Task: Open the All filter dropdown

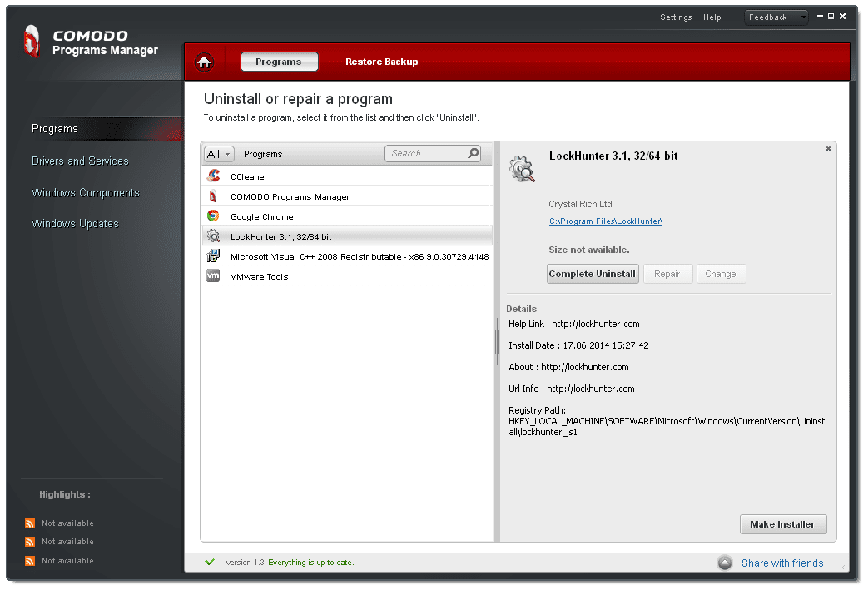Action: 219,154
